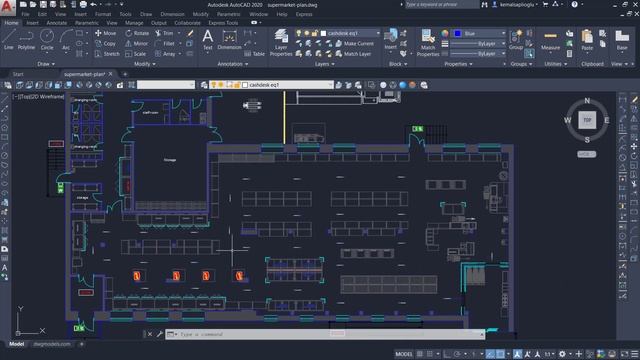
Task: Expand the Properties panel
Action: pyautogui.click(x=458, y=64)
